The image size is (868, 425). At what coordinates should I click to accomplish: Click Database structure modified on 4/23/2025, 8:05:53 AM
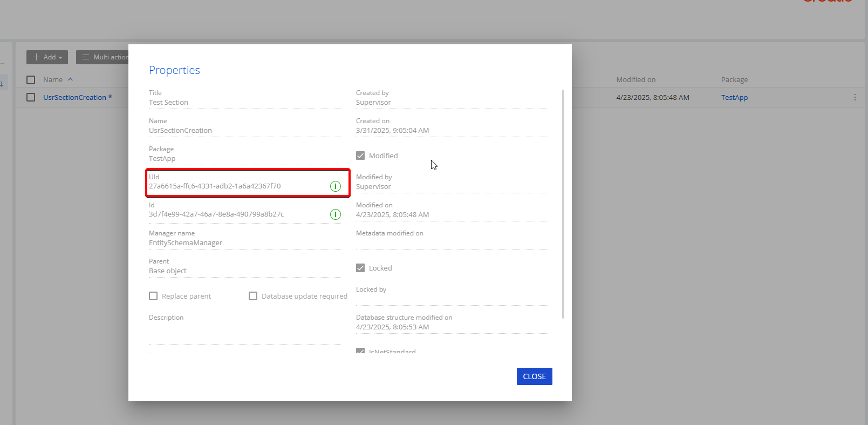(393, 327)
